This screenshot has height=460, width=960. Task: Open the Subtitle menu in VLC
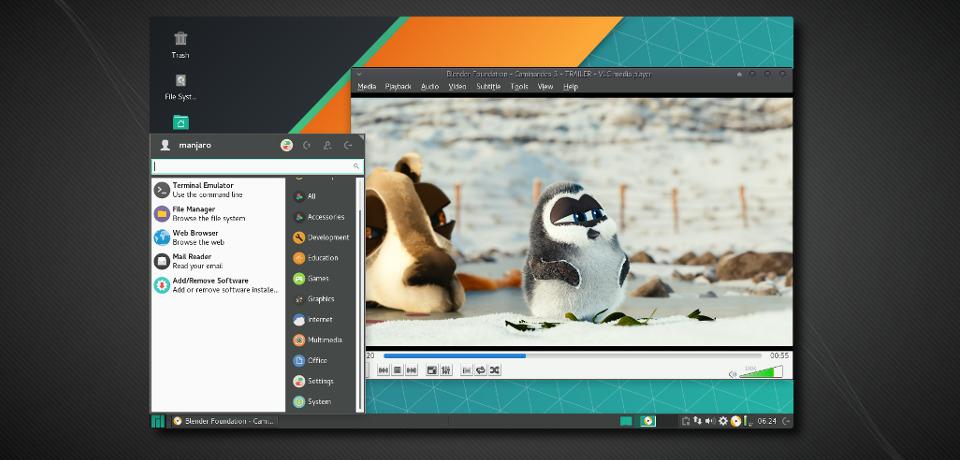[x=489, y=87]
